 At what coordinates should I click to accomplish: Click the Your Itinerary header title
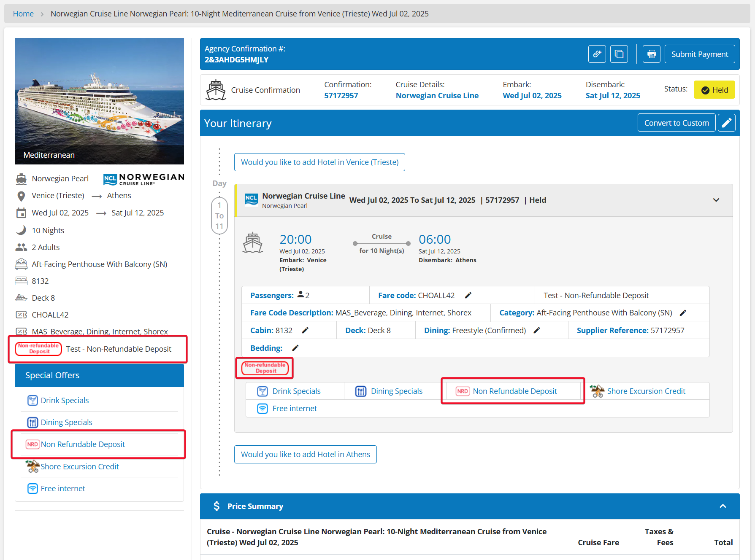[x=238, y=123]
